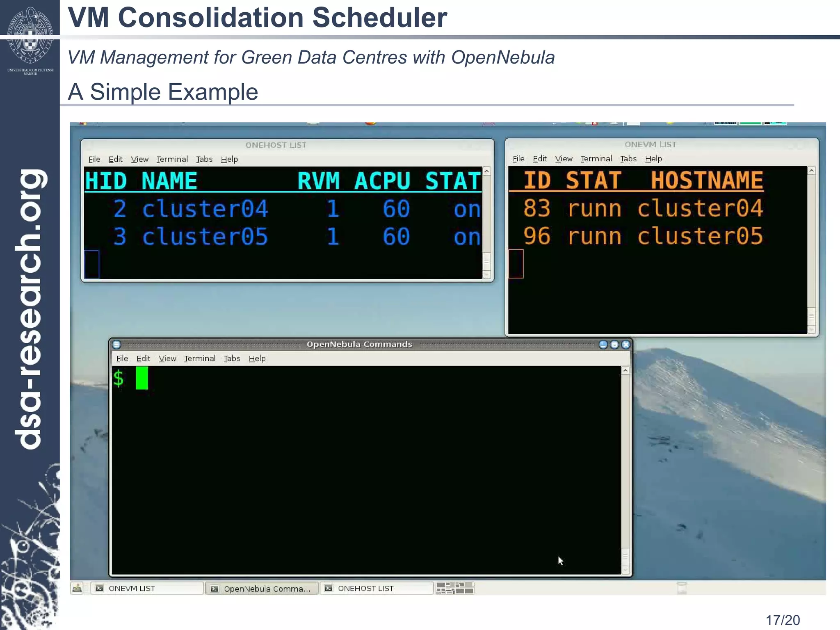Click the ACPU value '60' for cluster04
This screenshot has width=840, height=630.
(396, 209)
